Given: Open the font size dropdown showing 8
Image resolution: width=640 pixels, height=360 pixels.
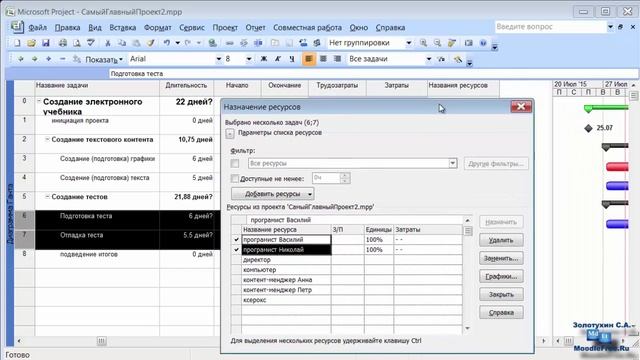Looking at the screenshot, I should coord(249,59).
